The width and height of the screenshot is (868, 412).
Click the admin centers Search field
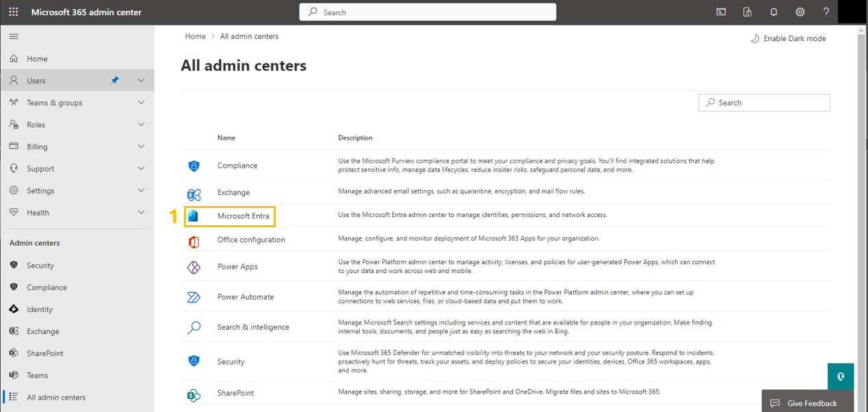pyautogui.click(x=764, y=103)
